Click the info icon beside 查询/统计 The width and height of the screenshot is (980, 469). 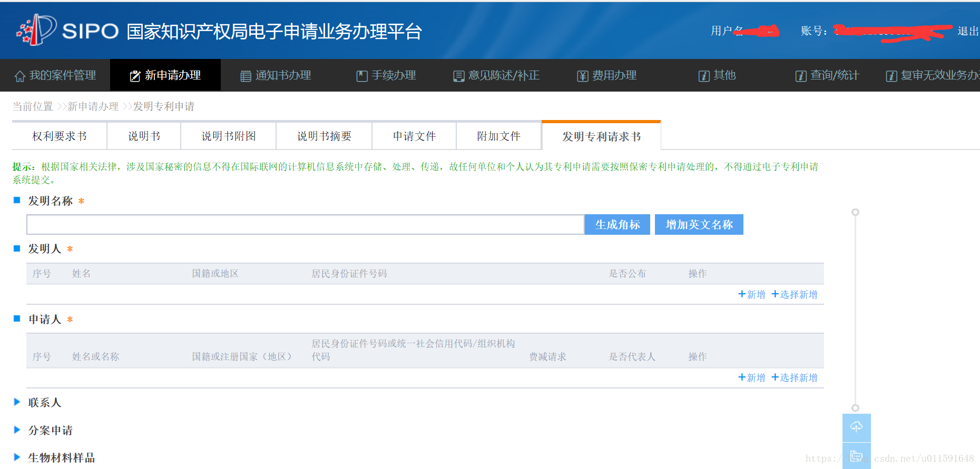[801, 76]
